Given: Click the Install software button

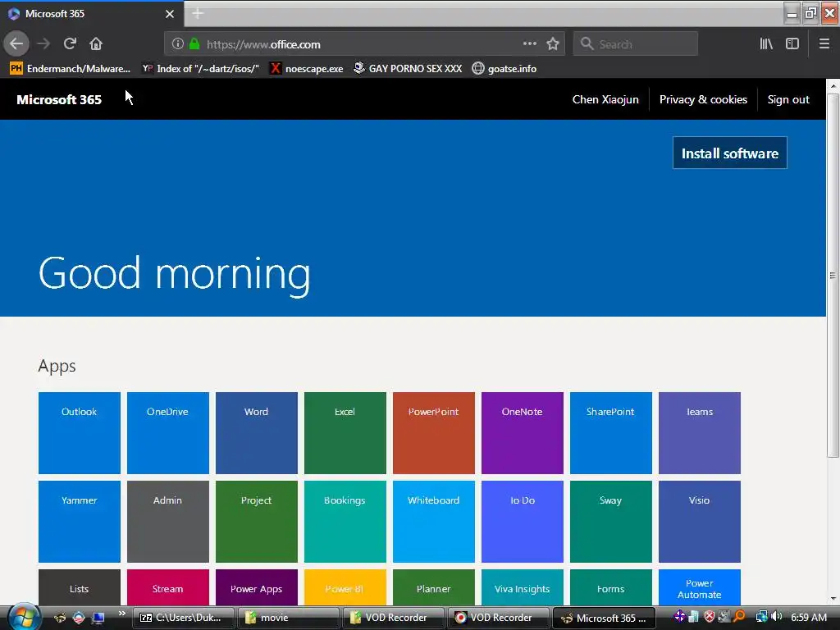Looking at the screenshot, I should click(729, 153).
